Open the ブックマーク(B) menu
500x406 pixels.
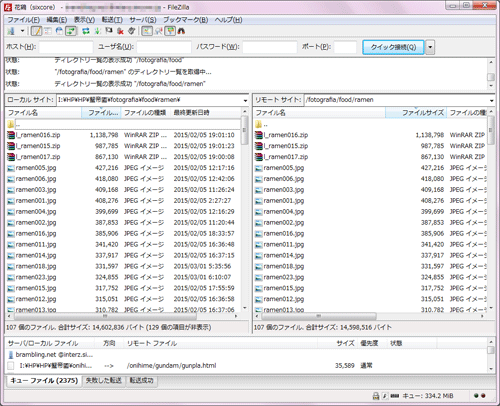click(186, 20)
